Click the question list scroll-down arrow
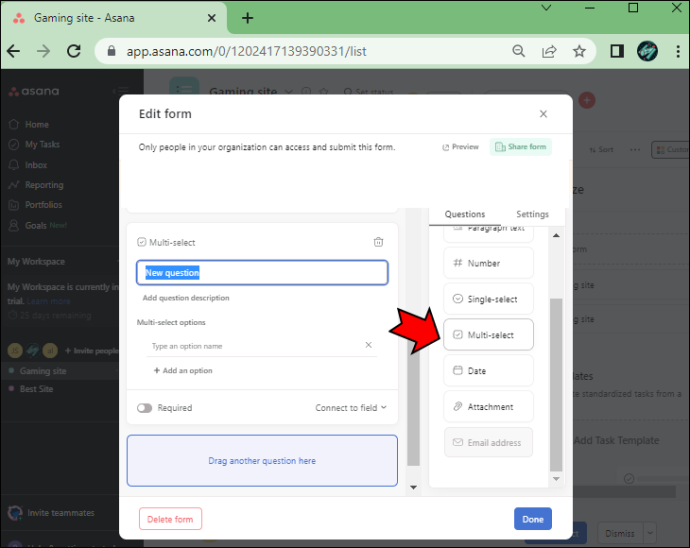This screenshot has height=548, width=690. pyautogui.click(x=556, y=479)
